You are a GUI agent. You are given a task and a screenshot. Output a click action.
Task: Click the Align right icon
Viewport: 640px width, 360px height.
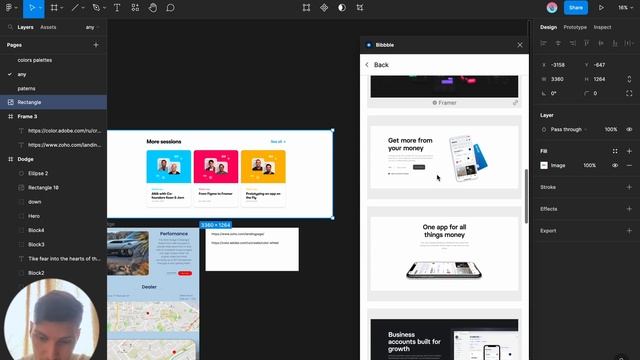coord(573,43)
